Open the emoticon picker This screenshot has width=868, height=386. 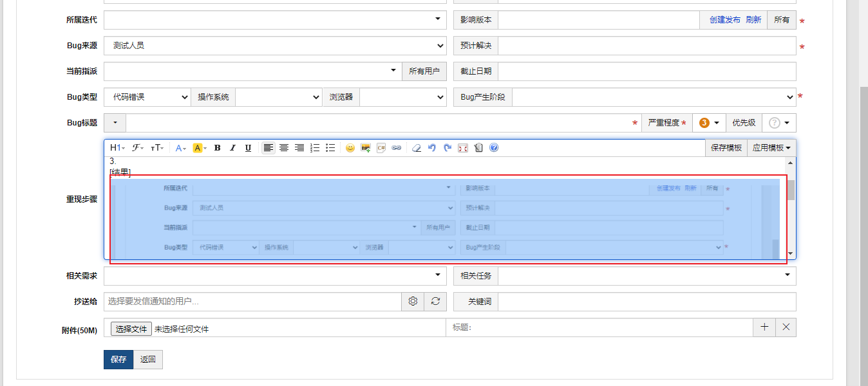[x=350, y=148]
